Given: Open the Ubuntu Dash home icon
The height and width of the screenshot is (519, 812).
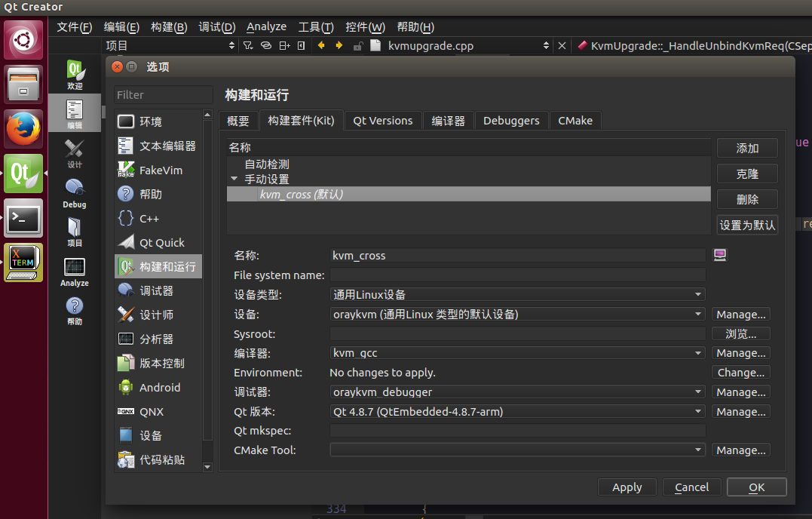Looking at the screenshot, I should tap(23, 40).
